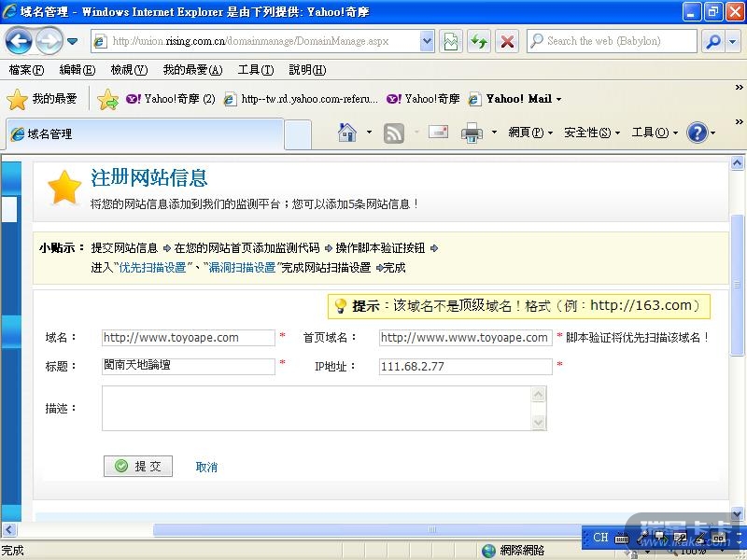Open the 我的最愛(A) menu

coord(192,70)
